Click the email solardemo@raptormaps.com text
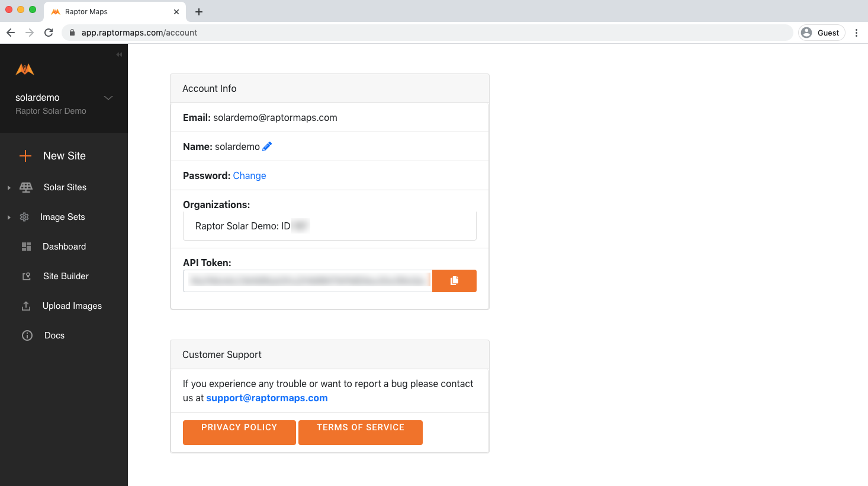868x486 pixels. pyautogui.click(x=275, y=117)
